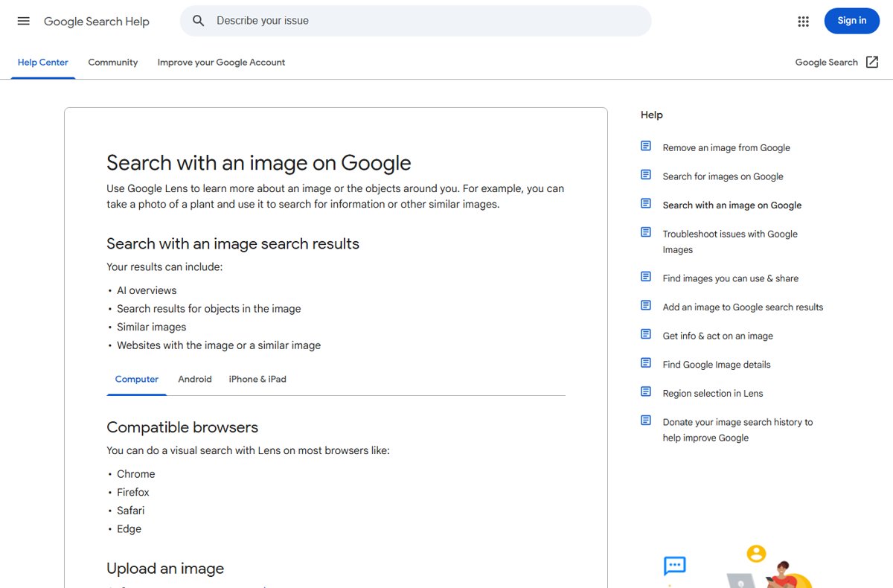Click the Firefox list item
Viewport: 893px width, 588px height.
pos(133,493)
